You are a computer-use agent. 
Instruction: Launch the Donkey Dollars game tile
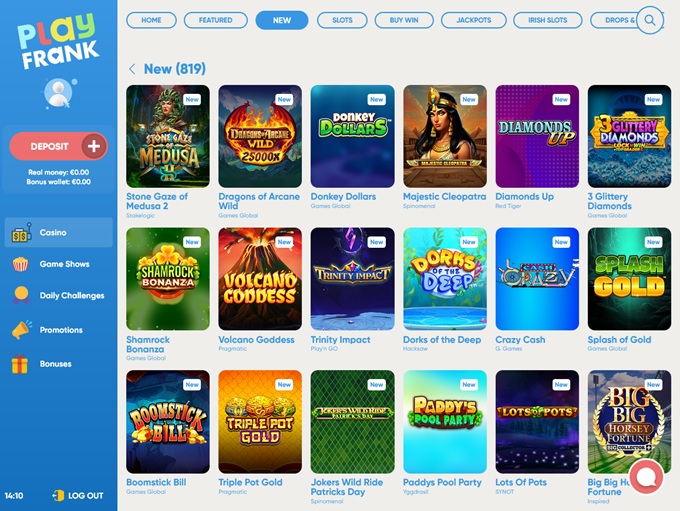(353, 136)
